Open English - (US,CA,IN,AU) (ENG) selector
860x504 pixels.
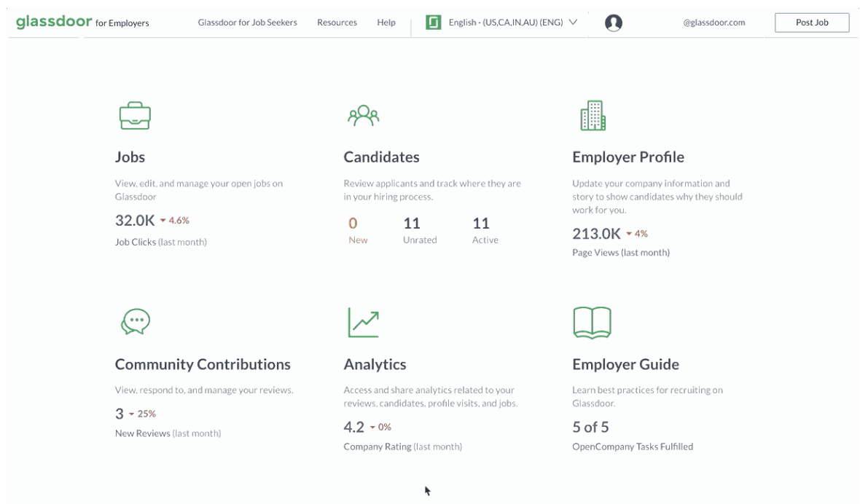[x=501, y=23]
